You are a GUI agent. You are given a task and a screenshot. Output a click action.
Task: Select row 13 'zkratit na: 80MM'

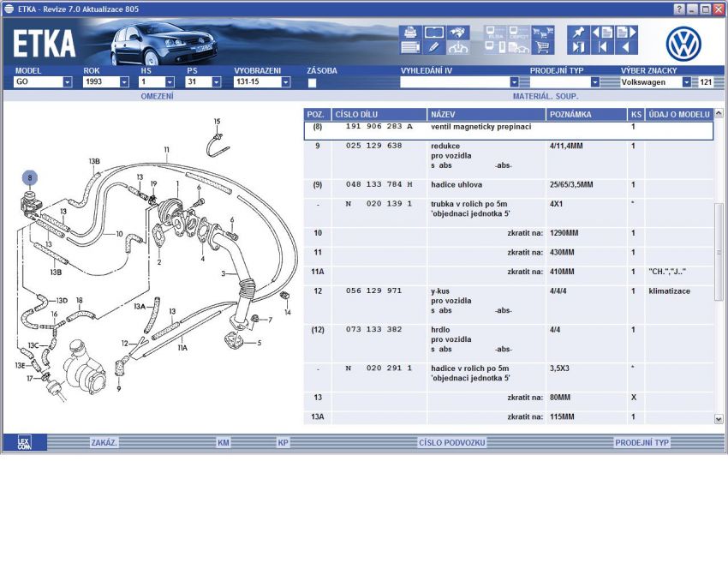(x=509, y=401)
